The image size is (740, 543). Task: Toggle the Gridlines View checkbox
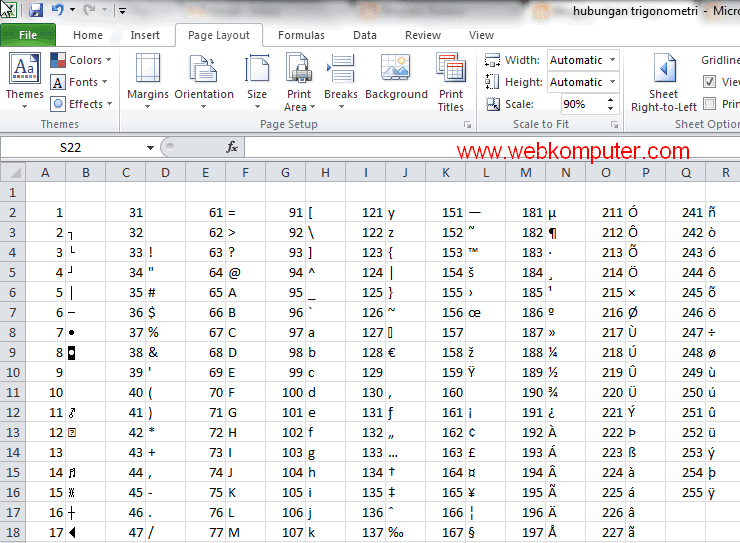(x=709, y=82)
